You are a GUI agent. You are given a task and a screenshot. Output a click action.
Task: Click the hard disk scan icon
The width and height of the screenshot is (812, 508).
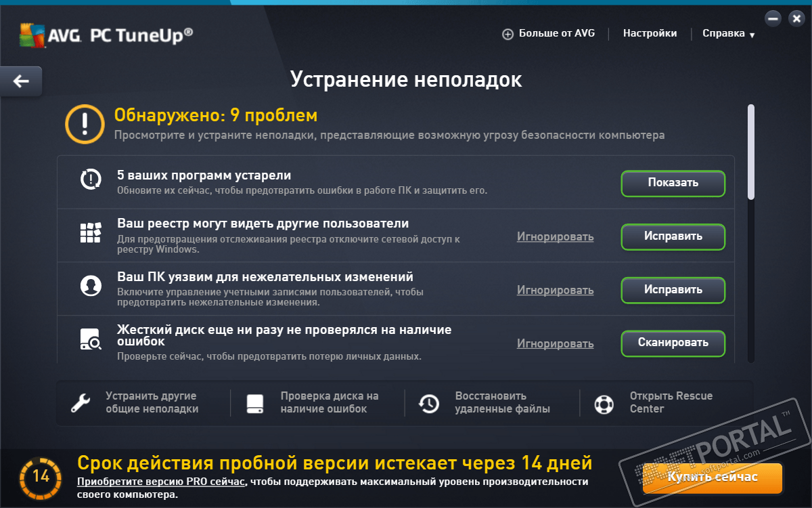click(90, 339)
